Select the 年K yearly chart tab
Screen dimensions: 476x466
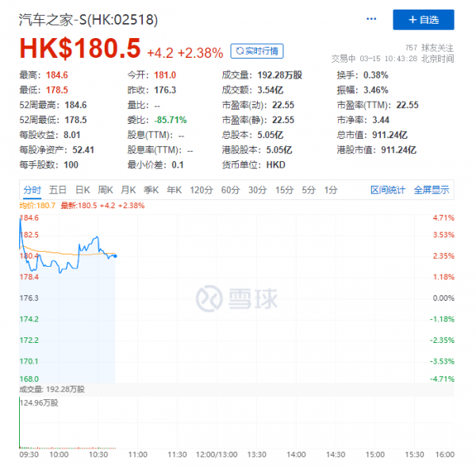(x=174, y=190)
